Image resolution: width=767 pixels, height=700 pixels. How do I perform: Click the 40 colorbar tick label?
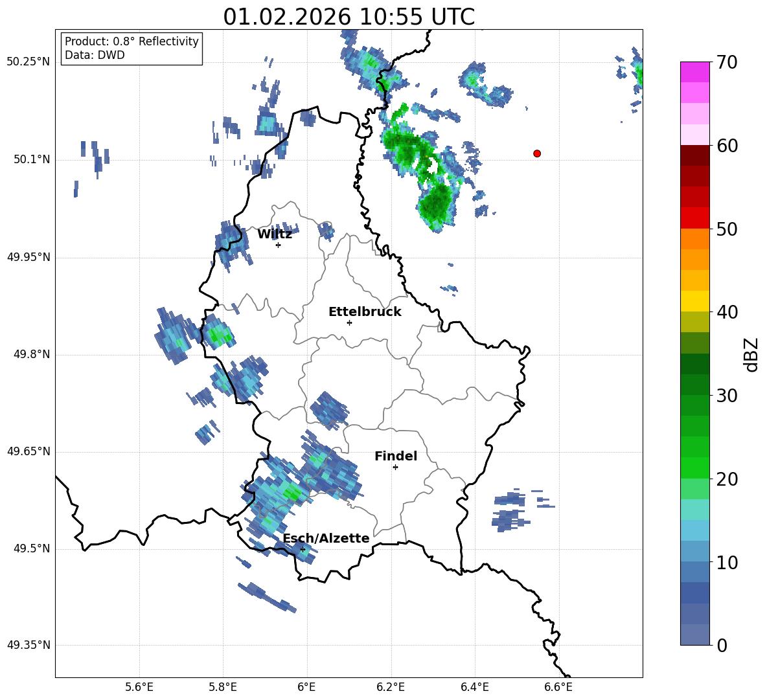(x=727, y=312)
